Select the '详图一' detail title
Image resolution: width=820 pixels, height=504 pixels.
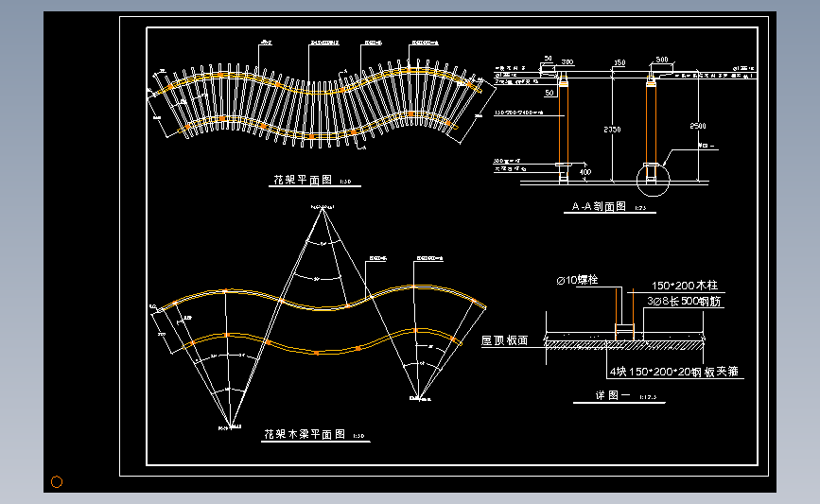coord(613,395)
